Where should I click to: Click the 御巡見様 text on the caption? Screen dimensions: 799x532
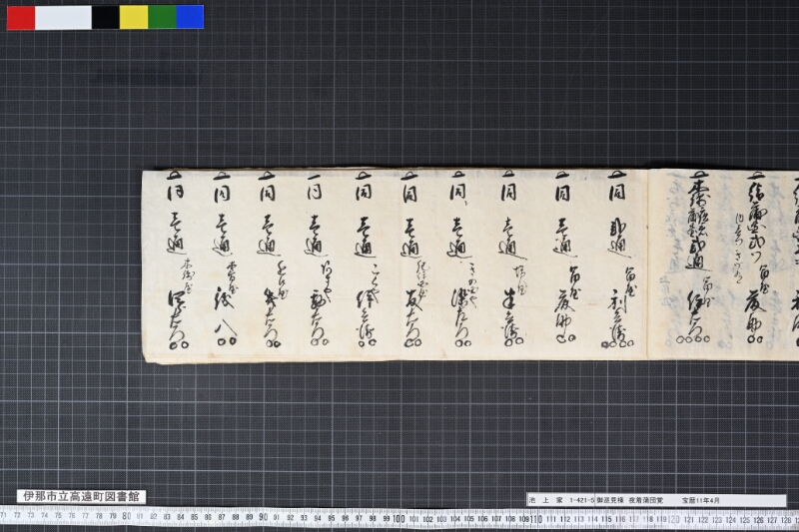click(609, 500)
